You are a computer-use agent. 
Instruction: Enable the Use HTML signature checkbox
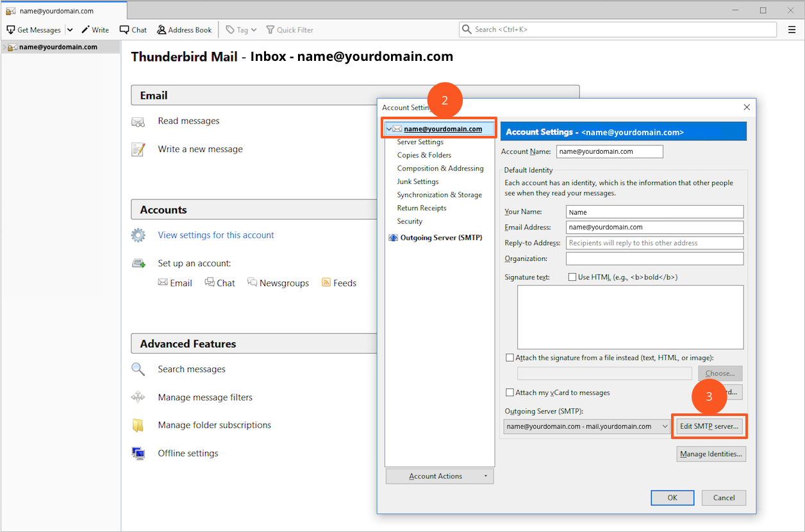point(572,278)
